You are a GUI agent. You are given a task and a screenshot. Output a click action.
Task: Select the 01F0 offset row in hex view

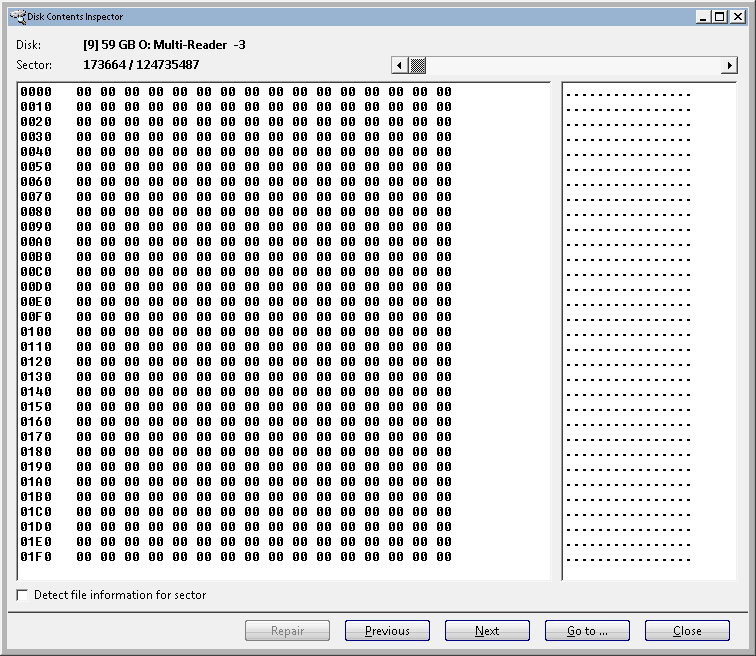pyautogui.click(x=36, y=557)
